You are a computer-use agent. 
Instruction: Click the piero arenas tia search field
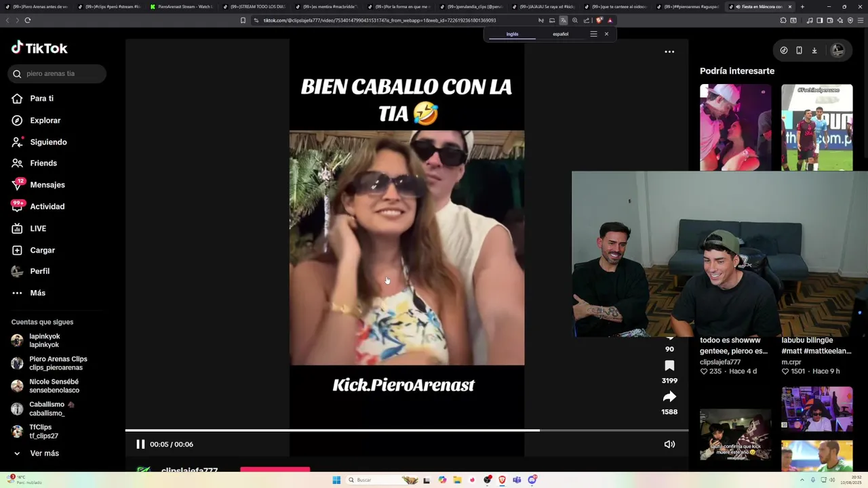coord(57,73)
